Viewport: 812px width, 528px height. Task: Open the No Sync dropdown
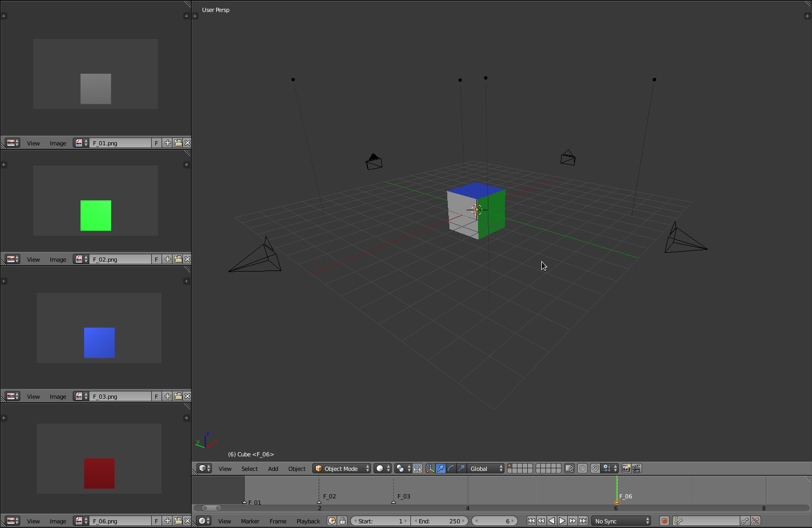pyautogui.click(x=621, y=521)
